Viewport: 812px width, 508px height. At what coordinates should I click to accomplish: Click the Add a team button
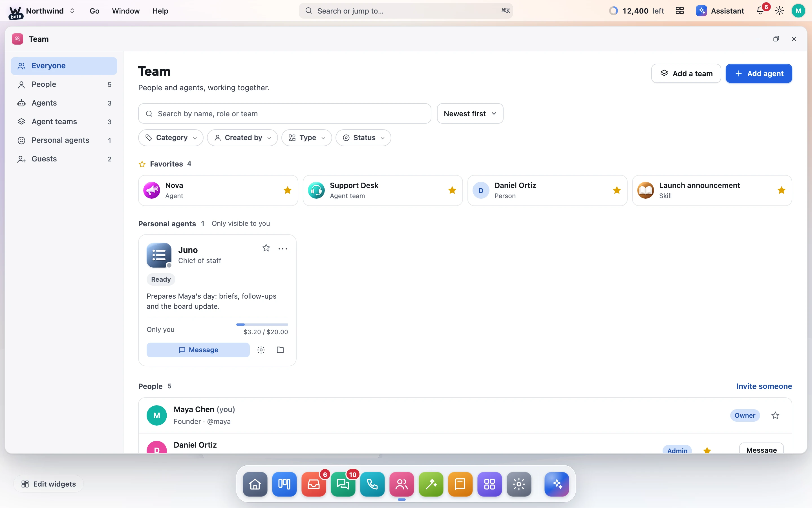(686, 73)
